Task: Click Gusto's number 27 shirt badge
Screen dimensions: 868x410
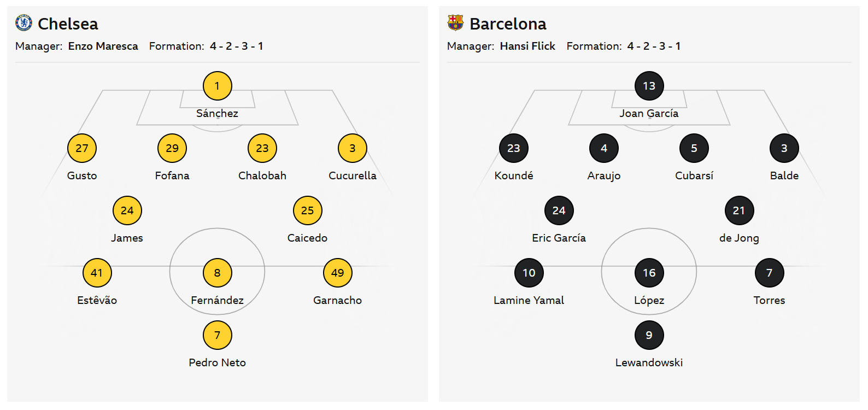Action: [x=82, y=148]
